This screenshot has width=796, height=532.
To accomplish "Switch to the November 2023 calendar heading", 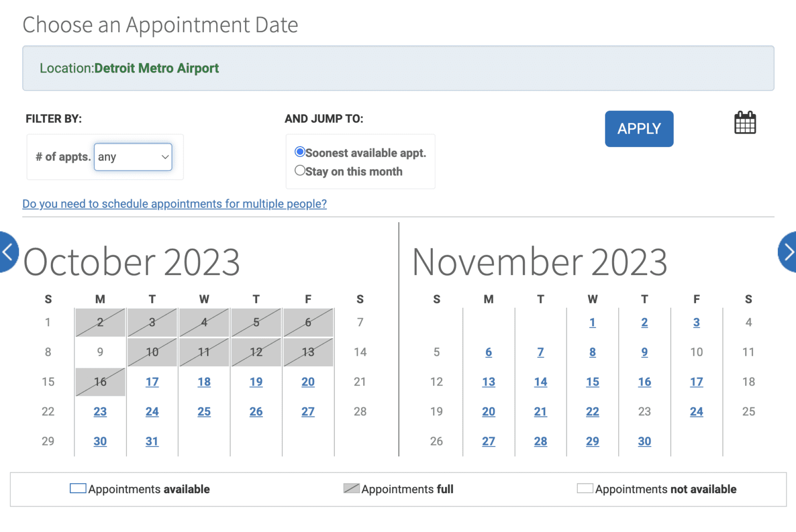I will (x=539, y=261).
